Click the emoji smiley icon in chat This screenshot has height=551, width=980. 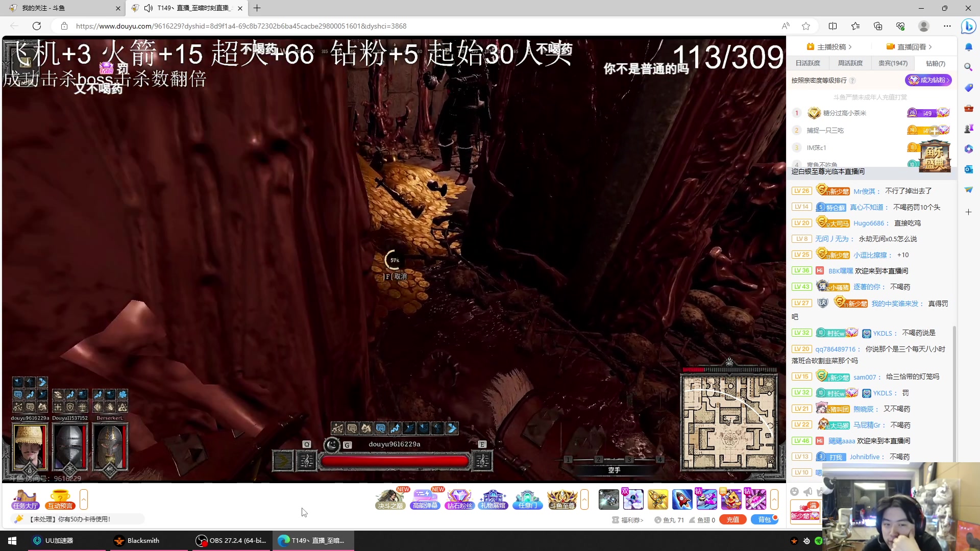[794, 491]
